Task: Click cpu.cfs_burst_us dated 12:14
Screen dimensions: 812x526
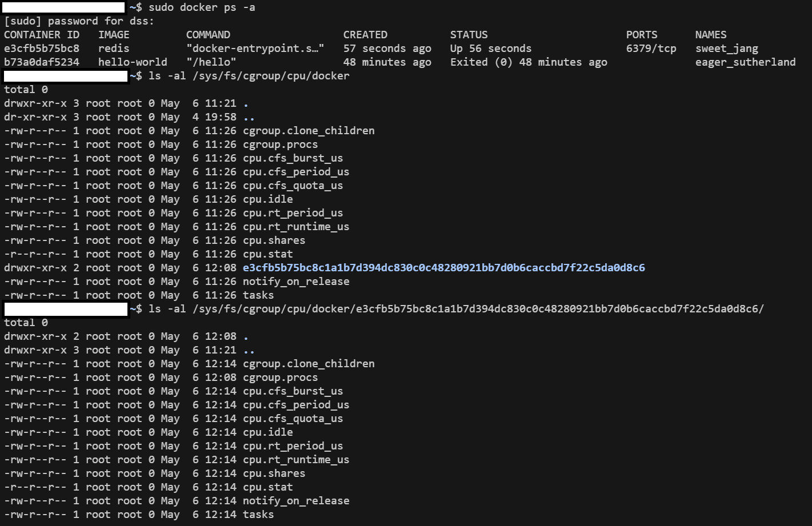Action: (x=293, y=391)
